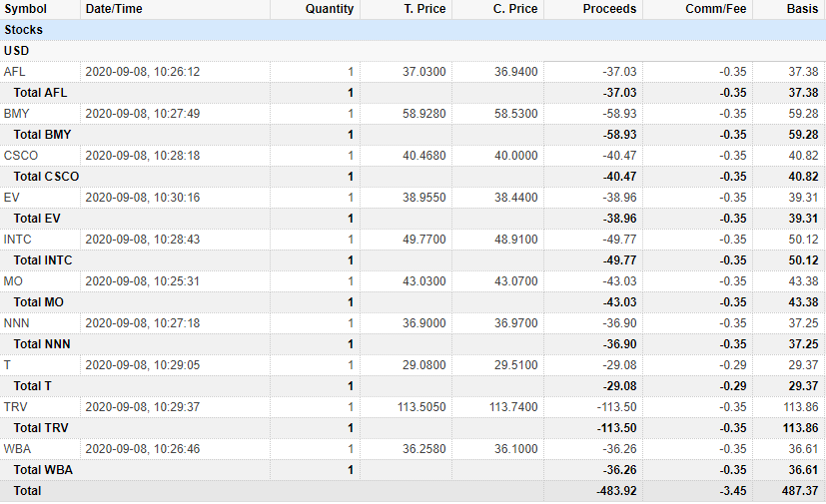This screenshot has width=826, height=504.
Task: Click TRV closing price 113.7400
Action: pos(513,407)
